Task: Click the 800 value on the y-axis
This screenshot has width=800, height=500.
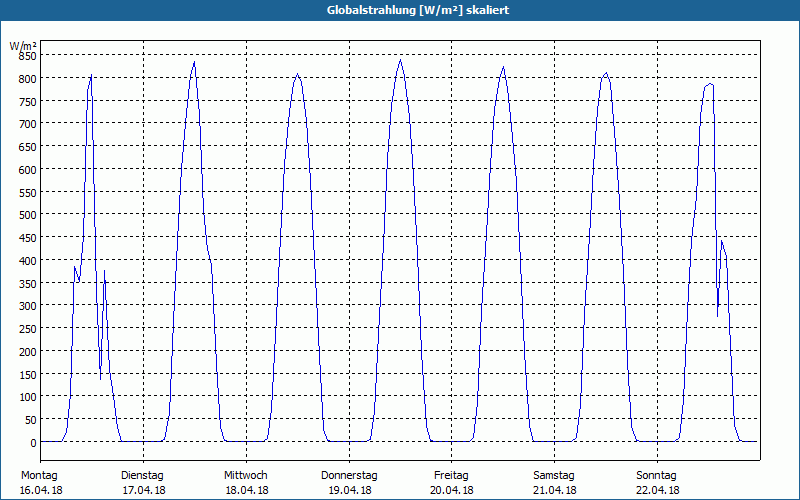Action: (27, 79)
